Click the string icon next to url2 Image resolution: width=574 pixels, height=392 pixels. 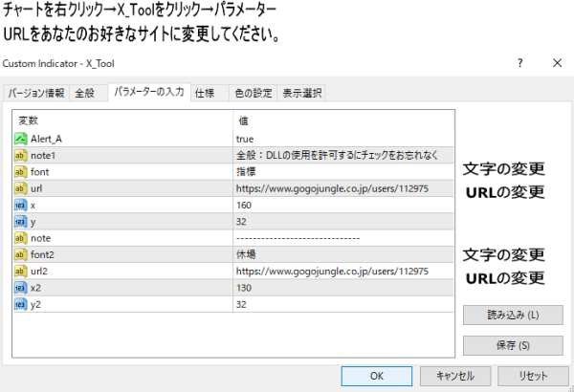click(x=21, y=272)
